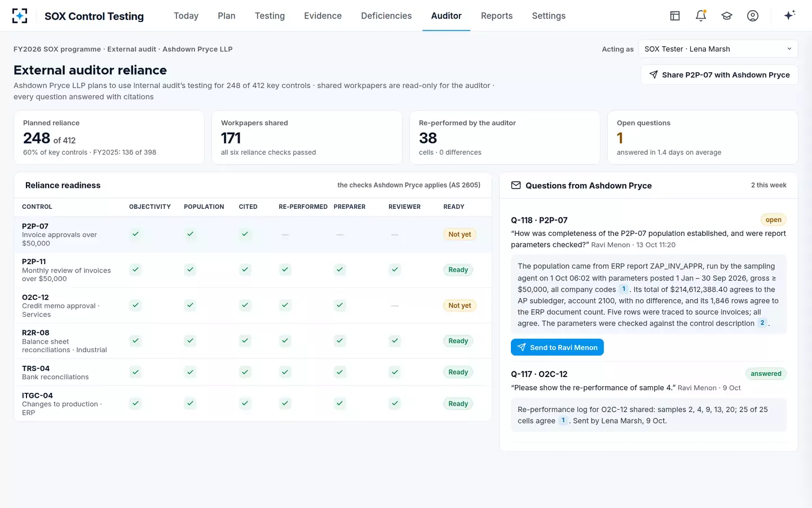
Task: Click P2P-07 population check mark
Action: pyautogui.click(x=191, y=234)
